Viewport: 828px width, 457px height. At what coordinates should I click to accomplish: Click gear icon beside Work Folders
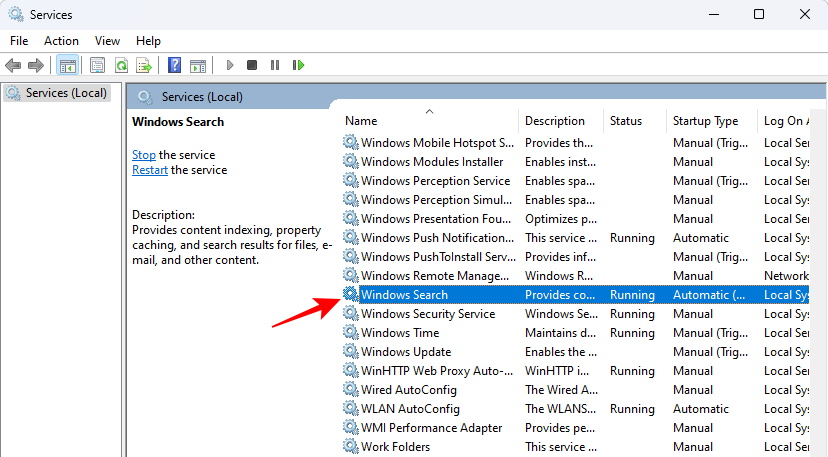(x=351, y=446)
